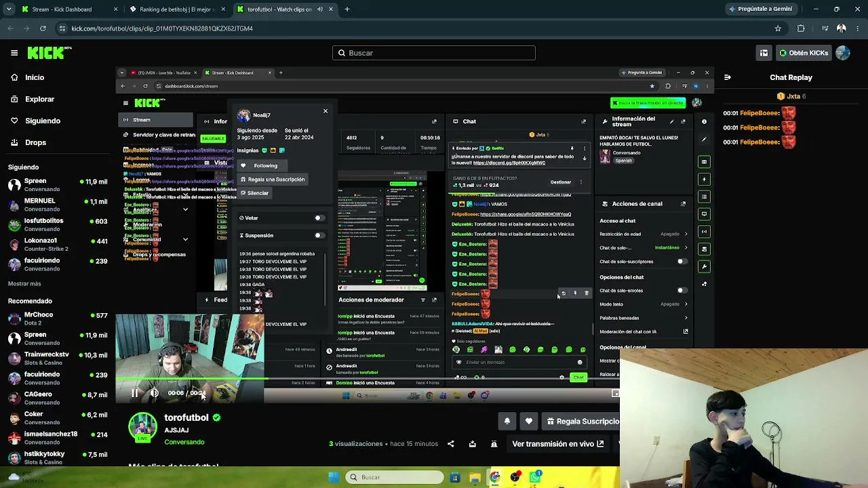Open MrChoco in Recomendado list

[x=58, y=319]
